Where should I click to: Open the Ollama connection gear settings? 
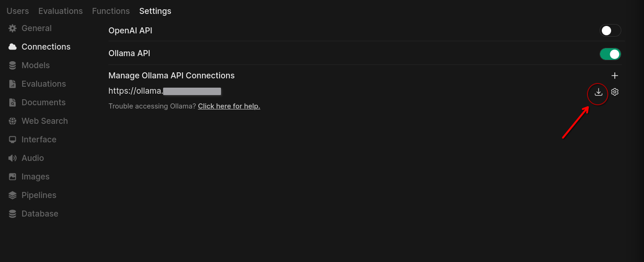tap(615, 92)
